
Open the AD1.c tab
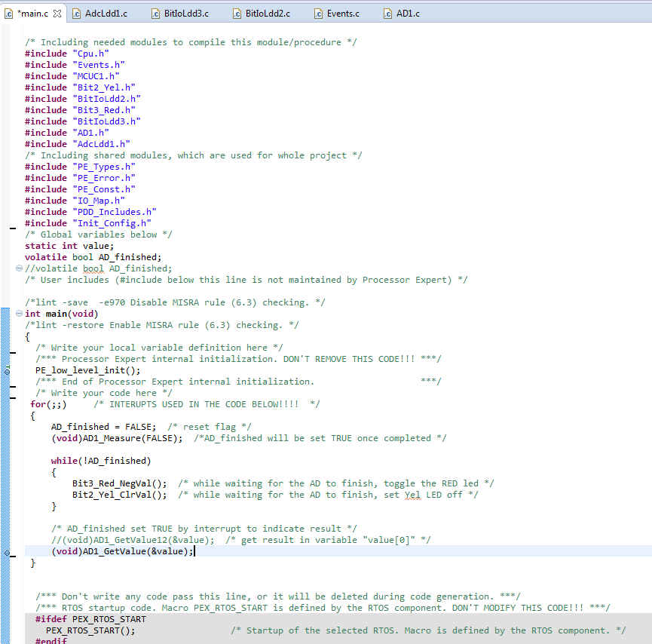408,14
